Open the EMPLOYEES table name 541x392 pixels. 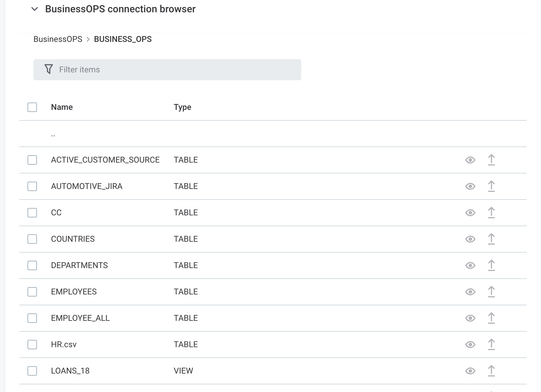(74, 292)
